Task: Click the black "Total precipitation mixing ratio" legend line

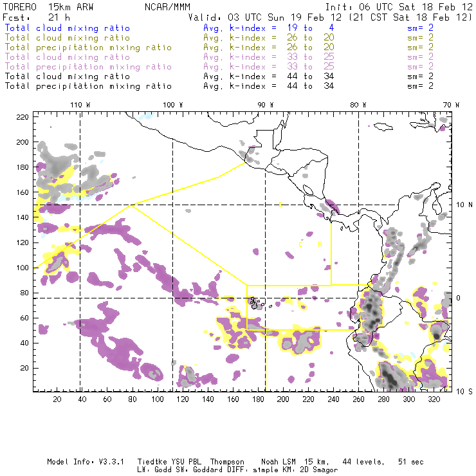Action: point(88,86)
